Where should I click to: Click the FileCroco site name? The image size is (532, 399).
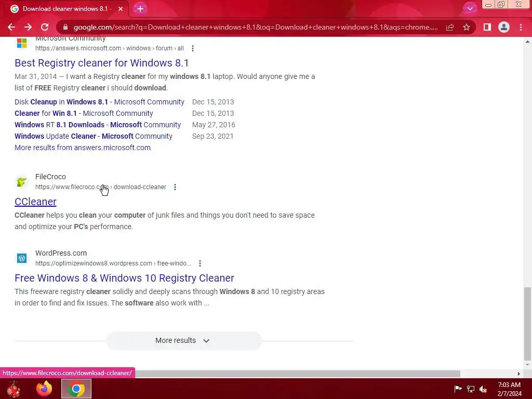point(50,177)
